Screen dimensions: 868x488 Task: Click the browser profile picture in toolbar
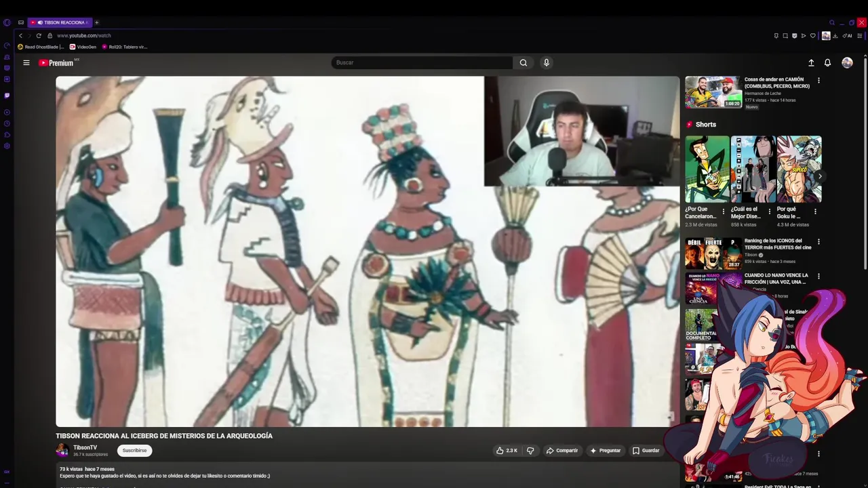(x=826, y=36)
